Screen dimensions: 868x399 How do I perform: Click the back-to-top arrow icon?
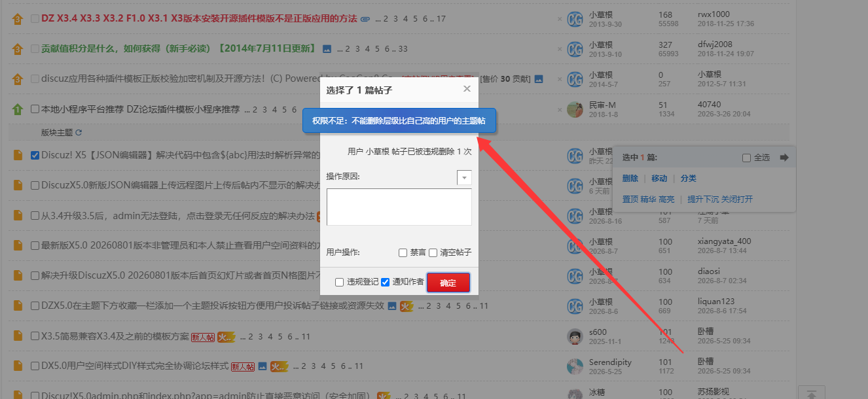(811, 395)
